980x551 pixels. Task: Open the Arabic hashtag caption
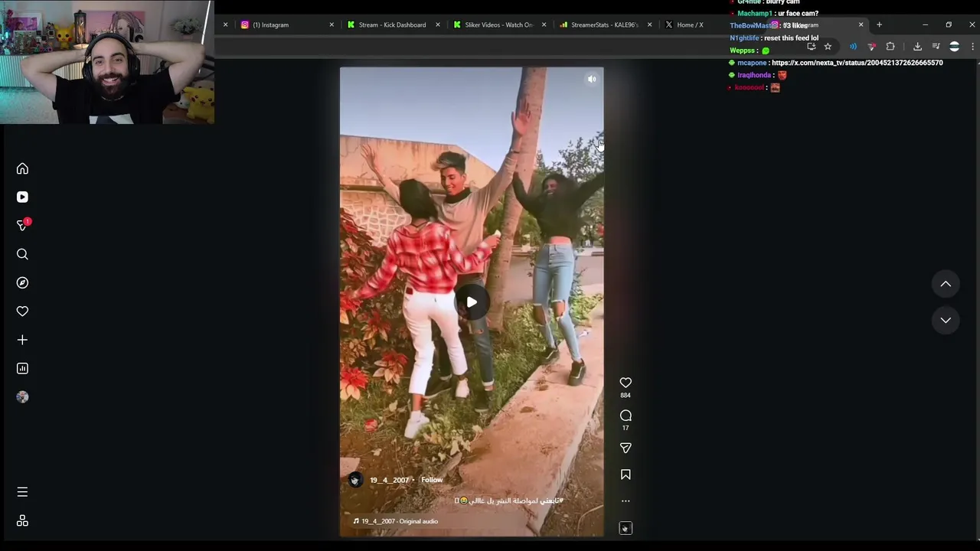click(x=509, y=500)
